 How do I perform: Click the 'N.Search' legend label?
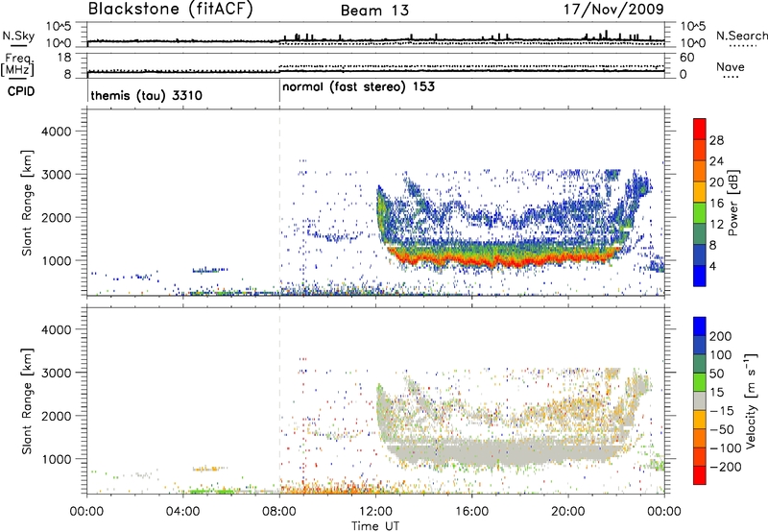click(x=741, y=36)
